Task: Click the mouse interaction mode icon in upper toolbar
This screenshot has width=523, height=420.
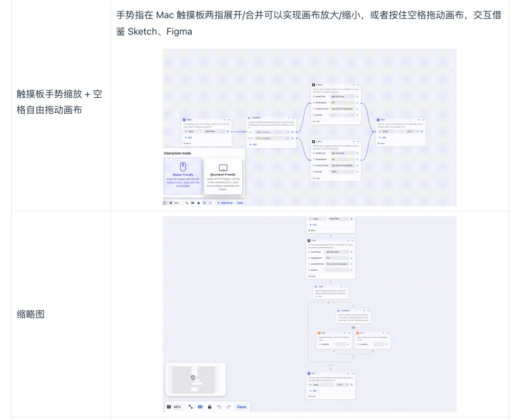Action: point(165,203)
